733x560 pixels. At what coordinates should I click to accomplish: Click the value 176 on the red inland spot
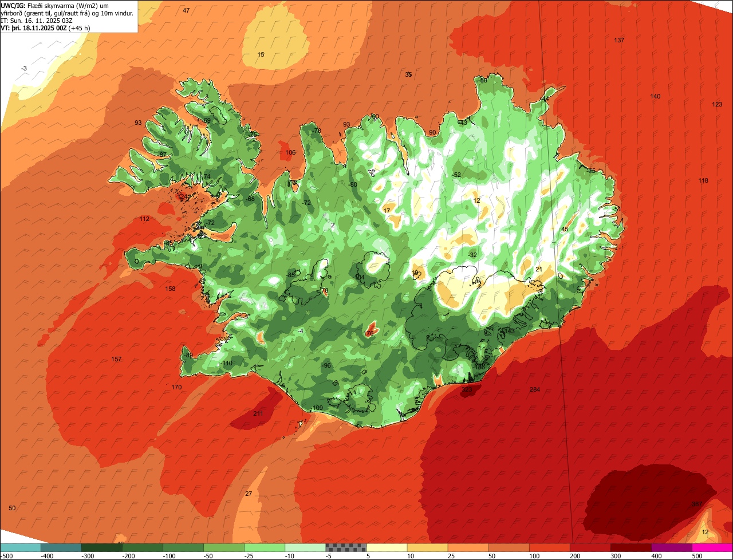click(369, 333)
